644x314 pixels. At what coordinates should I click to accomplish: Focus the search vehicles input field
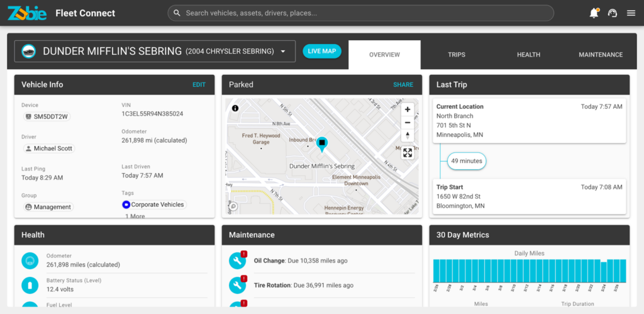360,13
